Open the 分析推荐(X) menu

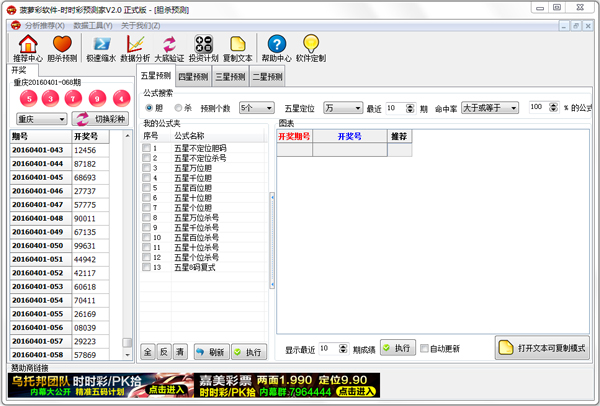[45, 26]
